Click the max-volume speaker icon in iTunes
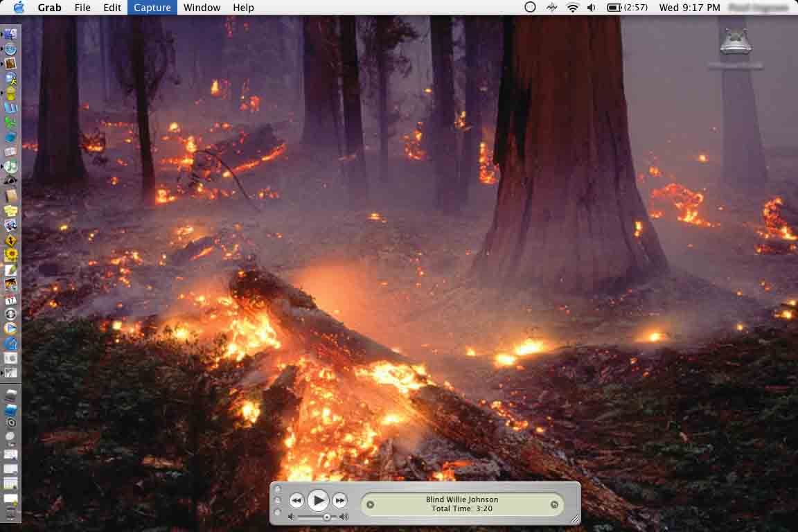 pyautogui.click(x=344, y=517)
